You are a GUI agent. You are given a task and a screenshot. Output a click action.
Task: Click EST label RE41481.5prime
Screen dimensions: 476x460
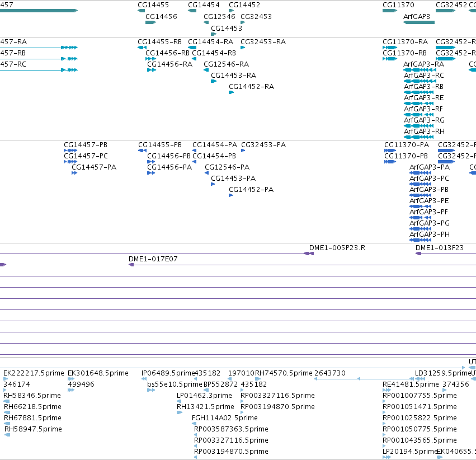[x=411, y=384]
